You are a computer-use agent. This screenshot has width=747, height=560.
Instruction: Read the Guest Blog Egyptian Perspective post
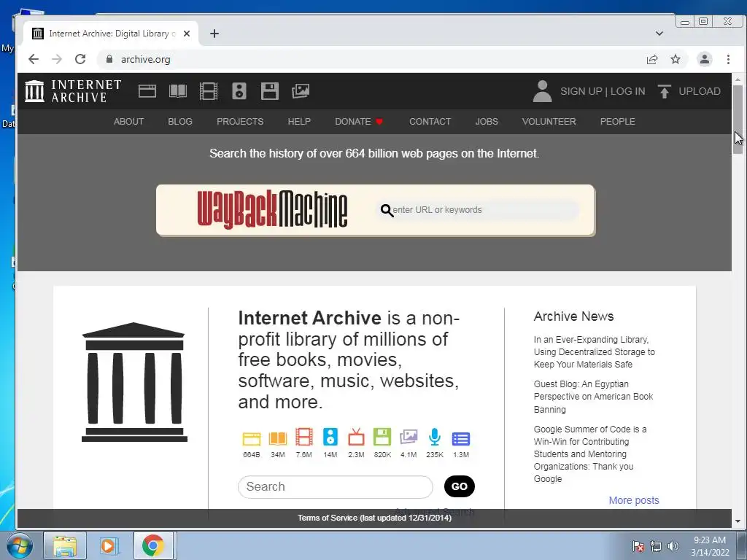[x=593, y=397]
